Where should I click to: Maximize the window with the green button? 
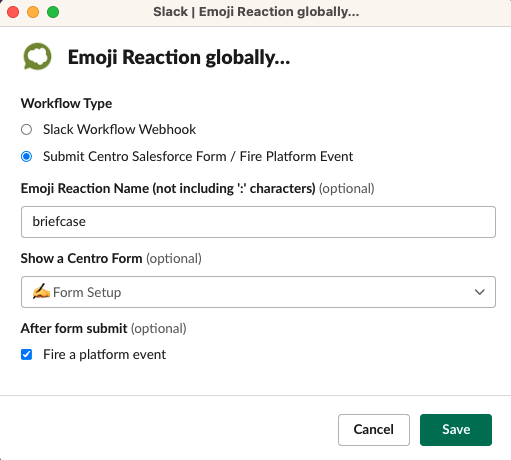click(x=53, y=12)
